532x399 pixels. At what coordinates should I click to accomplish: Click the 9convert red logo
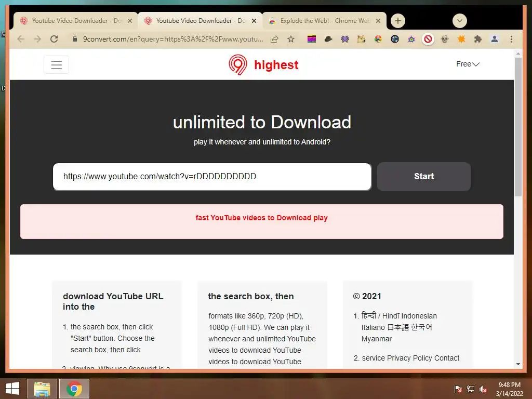237,64
